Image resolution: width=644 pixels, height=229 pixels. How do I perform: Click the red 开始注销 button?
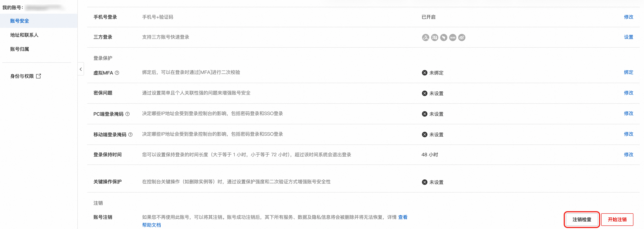[x=617, y=219]
